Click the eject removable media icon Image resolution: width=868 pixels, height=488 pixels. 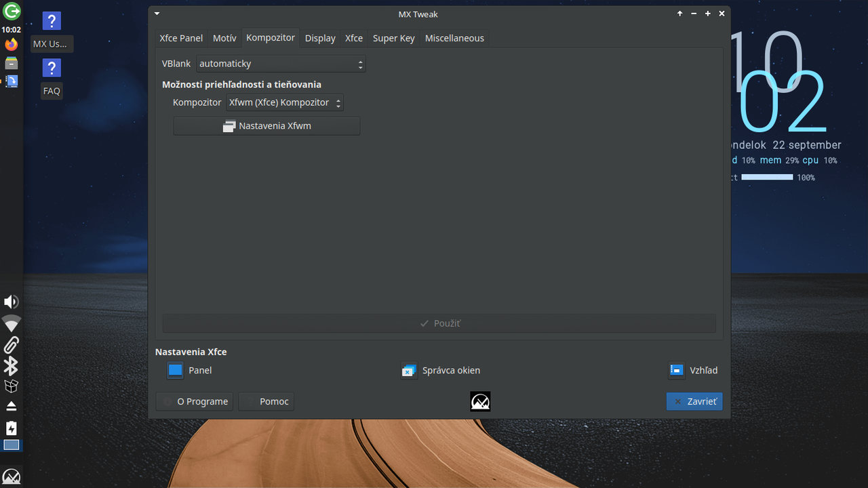tap(12, 407)
